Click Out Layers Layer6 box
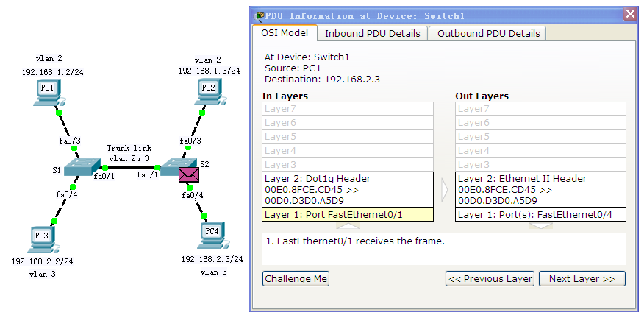This screenshot has height=318, width=644. point(540,123)
